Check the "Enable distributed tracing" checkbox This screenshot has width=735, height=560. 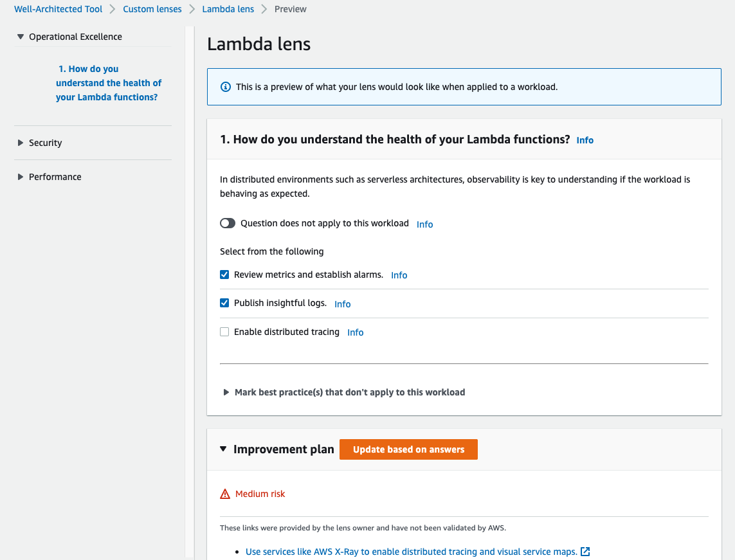click(x=224, y=331)
